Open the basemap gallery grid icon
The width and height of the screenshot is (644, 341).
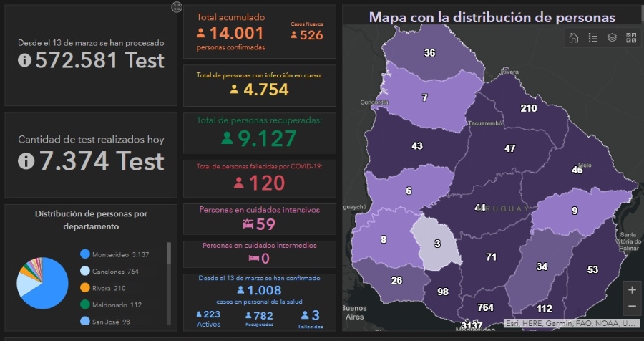631,38
